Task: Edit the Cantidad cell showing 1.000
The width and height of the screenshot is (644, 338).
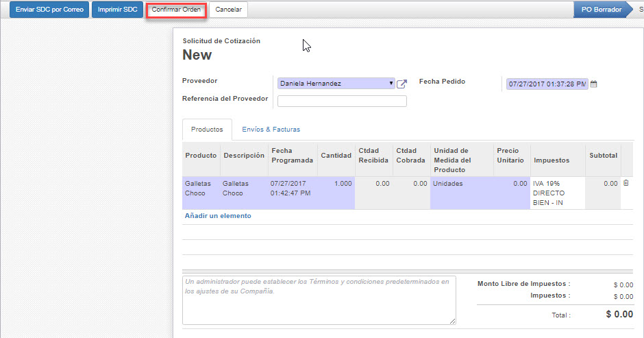Action: 336,184
